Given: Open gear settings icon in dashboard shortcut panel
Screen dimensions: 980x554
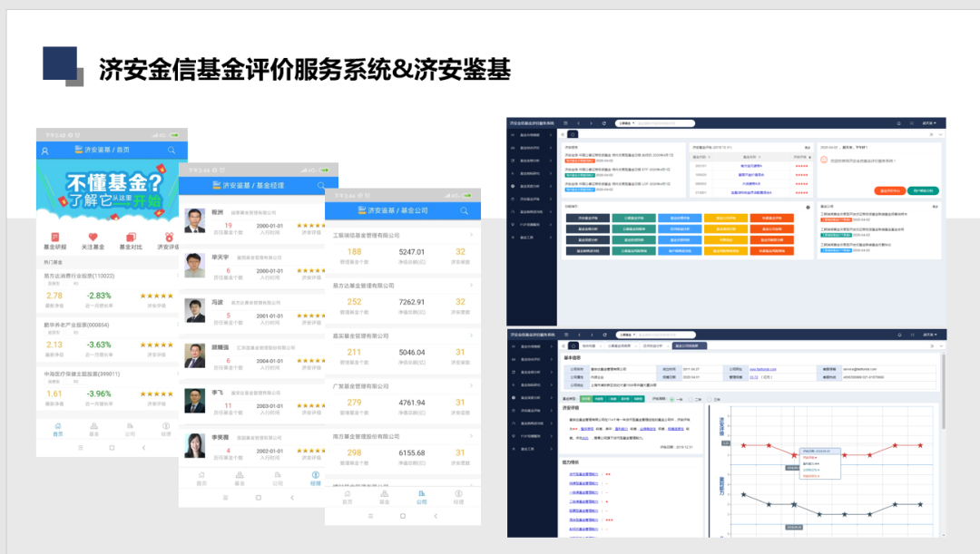Looking at the screenshot, I should (808, 207).
